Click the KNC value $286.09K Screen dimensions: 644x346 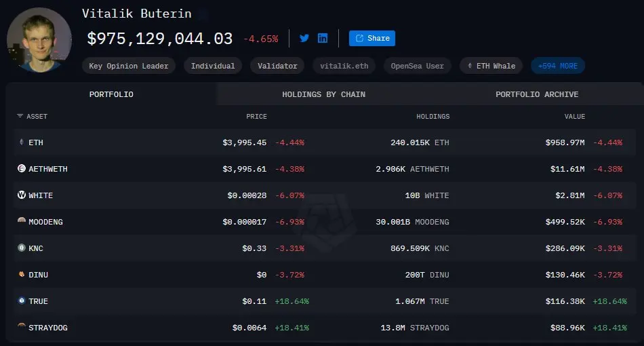coord(565,248)
